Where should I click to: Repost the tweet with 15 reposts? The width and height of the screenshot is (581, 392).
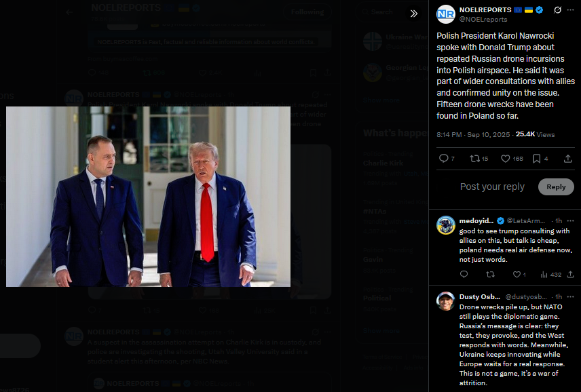(479, 159)
